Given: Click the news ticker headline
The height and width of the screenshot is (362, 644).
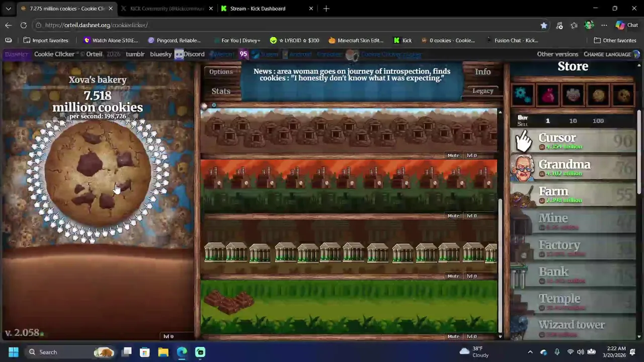Looking at the screenshot, I should [352, 74].
